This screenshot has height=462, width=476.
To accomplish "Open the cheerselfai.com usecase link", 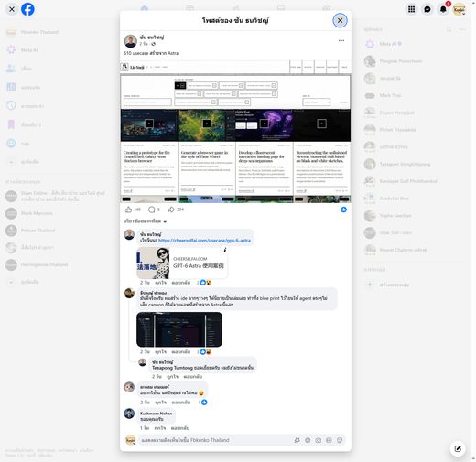I will coord(204,241).
